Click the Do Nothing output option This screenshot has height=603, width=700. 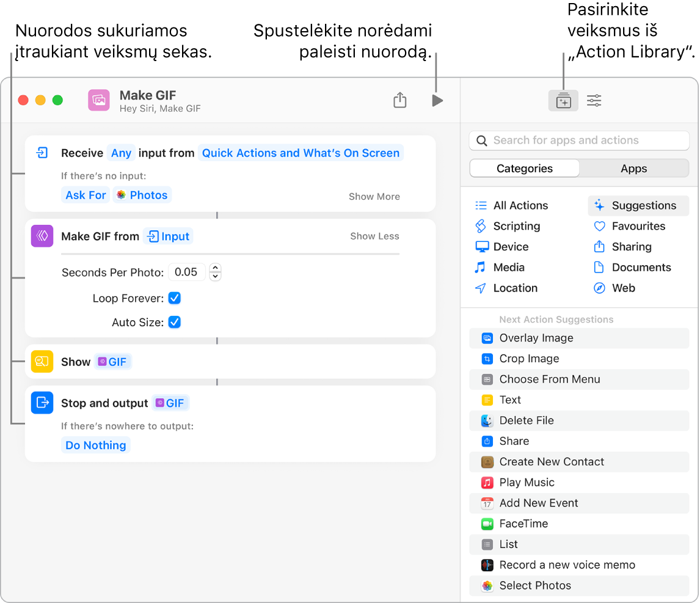click(96, 445)
